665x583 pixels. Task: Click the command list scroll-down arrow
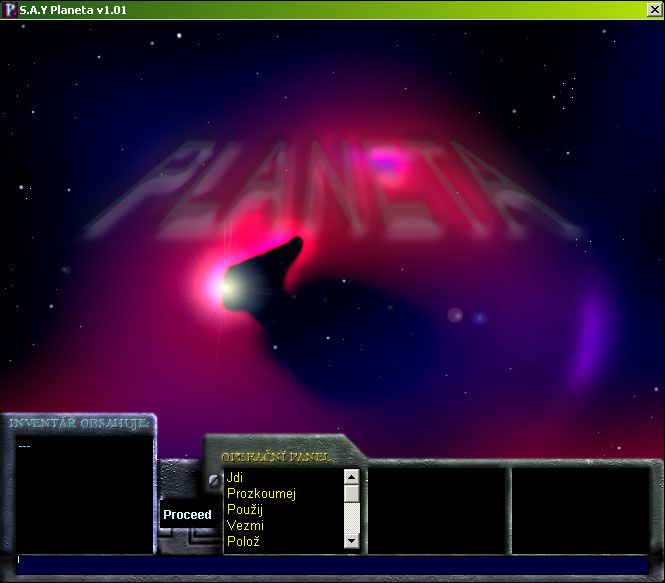352,541
